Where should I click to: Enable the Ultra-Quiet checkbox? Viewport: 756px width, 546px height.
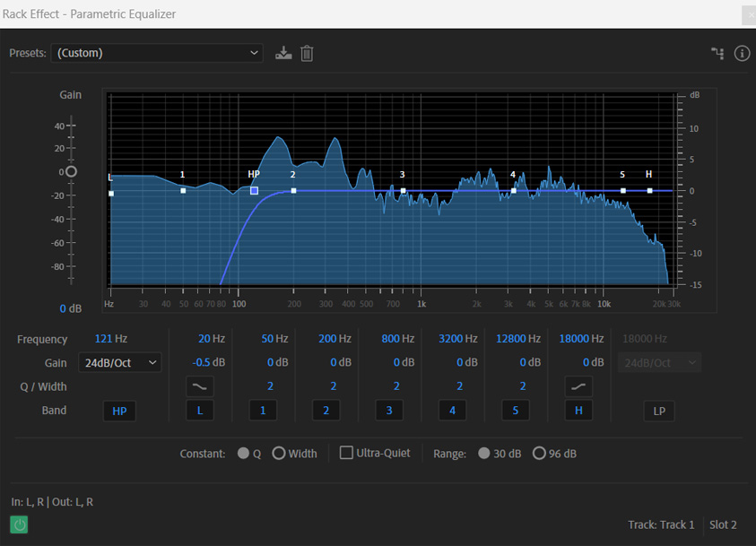[346, 453]
